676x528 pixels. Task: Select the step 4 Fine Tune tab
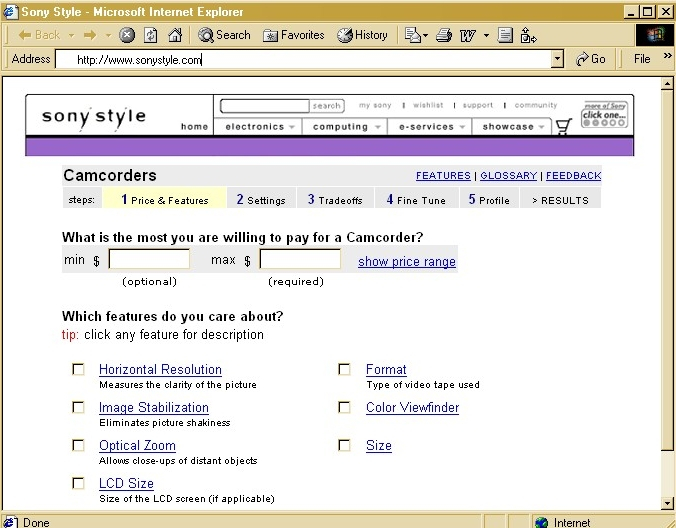[x=416, y=200]
